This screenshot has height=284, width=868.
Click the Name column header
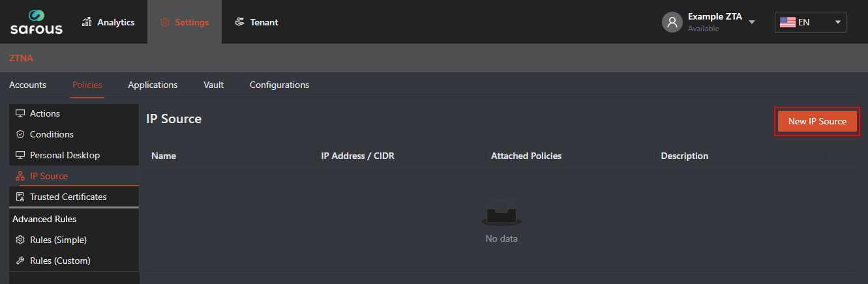pyautogui.click(x=164, y=156)
